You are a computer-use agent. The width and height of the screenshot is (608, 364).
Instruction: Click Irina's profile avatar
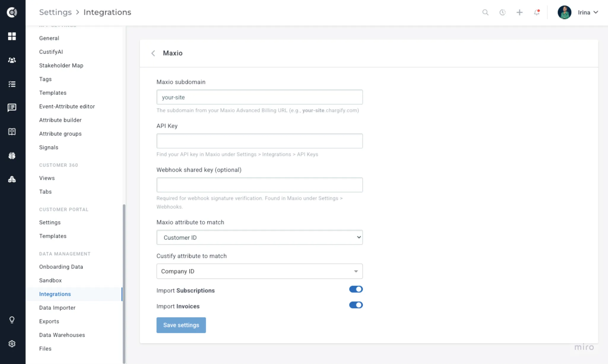pos(564,12)
